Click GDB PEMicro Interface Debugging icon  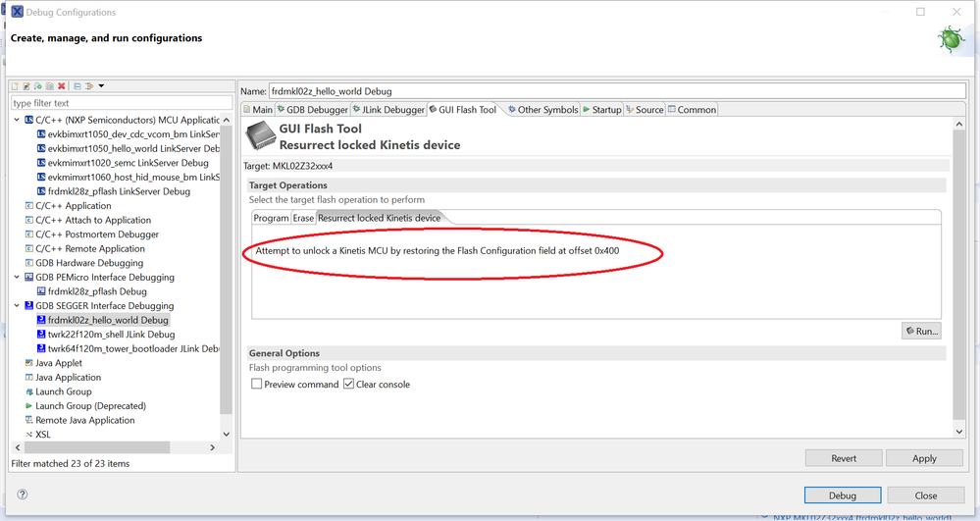click(28, 277)
